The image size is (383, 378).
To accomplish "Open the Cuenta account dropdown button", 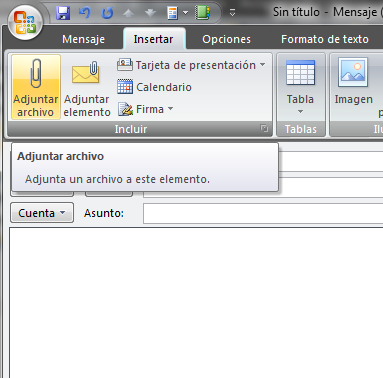I will [42, 213].
